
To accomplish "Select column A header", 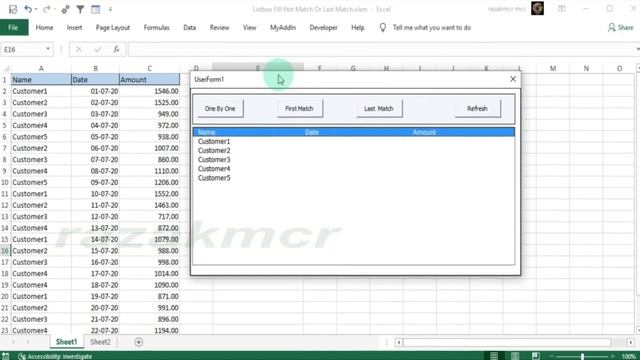I will point(41,68).
